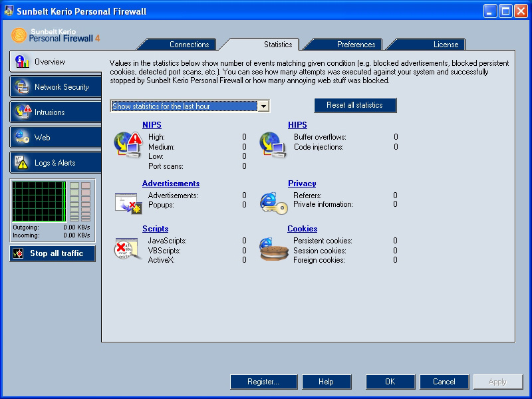Image resolution: width=532 pixels, height=399 pixels.
Task: Click the 'ActiveX:' label
Action: click(x=161, y=260)
